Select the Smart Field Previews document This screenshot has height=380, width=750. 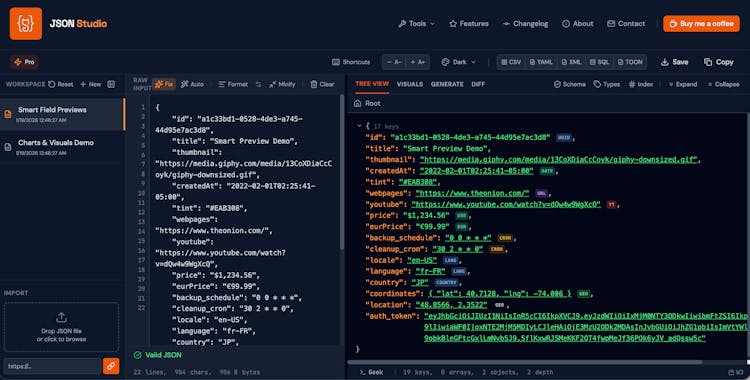62,114
